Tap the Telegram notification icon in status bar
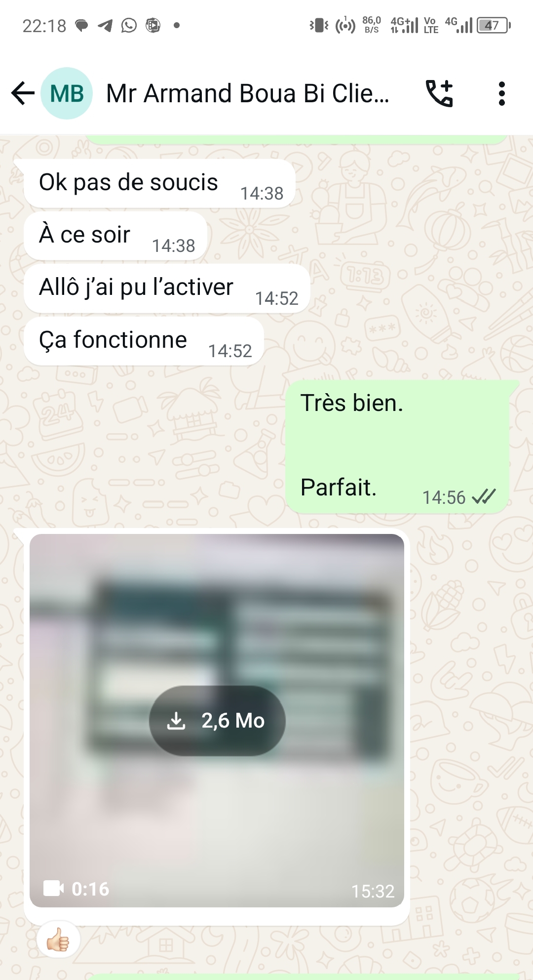The image size is (533, 980). coord(105,25)
